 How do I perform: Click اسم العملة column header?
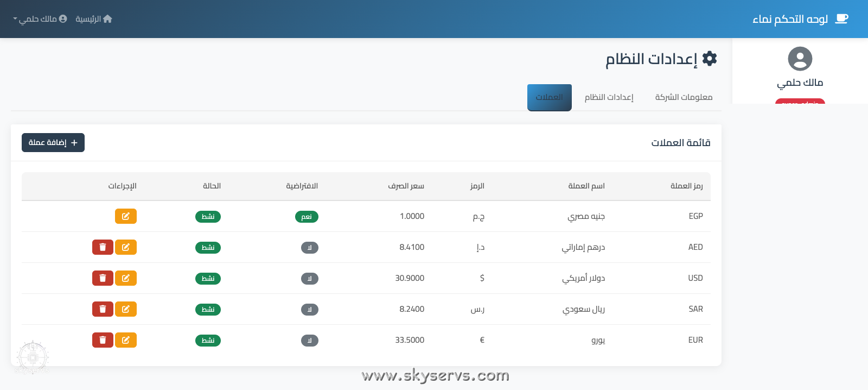(x=586, y=186)
